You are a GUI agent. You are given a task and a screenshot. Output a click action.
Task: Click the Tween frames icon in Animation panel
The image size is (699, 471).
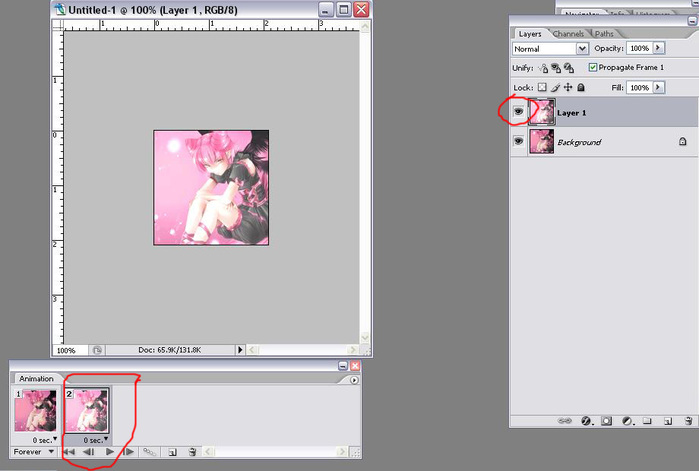click(x=149, y=452)
